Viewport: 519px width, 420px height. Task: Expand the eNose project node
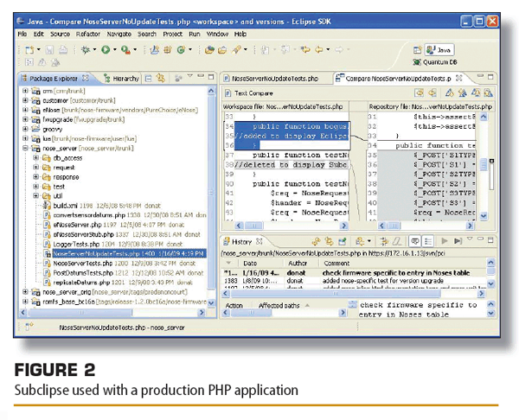(25, 110)
